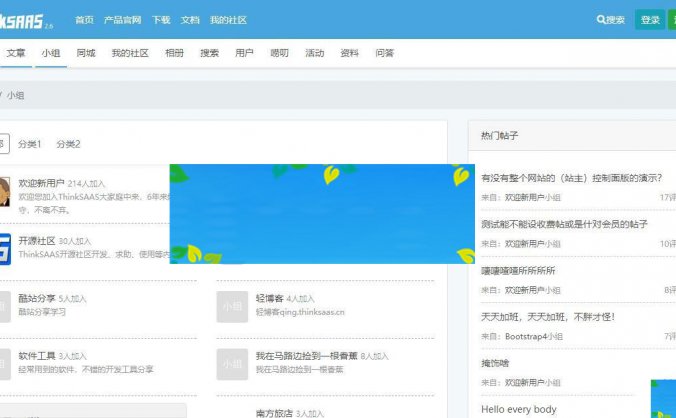Open 下载 in top navigation

coord(161,20)
